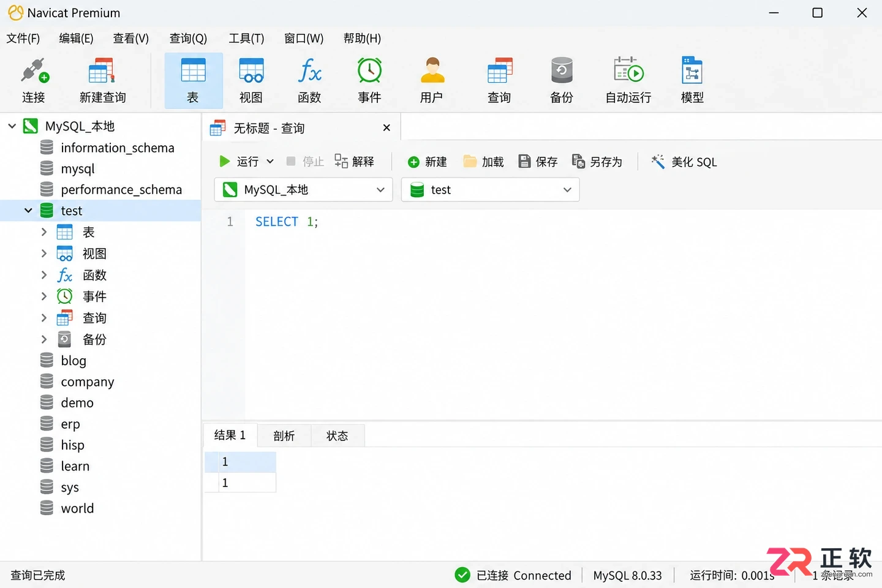
Task: Create a query with 新建查询
Action: 102,80
